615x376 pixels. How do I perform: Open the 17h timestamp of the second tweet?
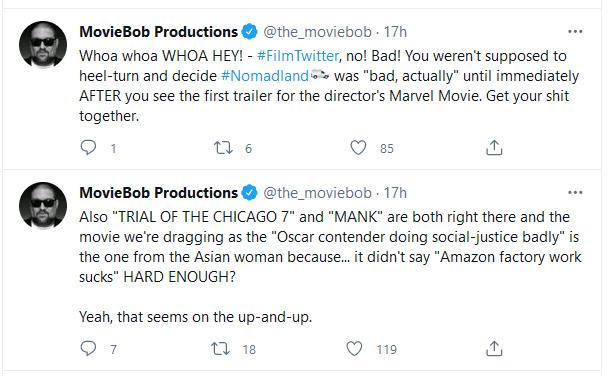click(x=395, y=193)
